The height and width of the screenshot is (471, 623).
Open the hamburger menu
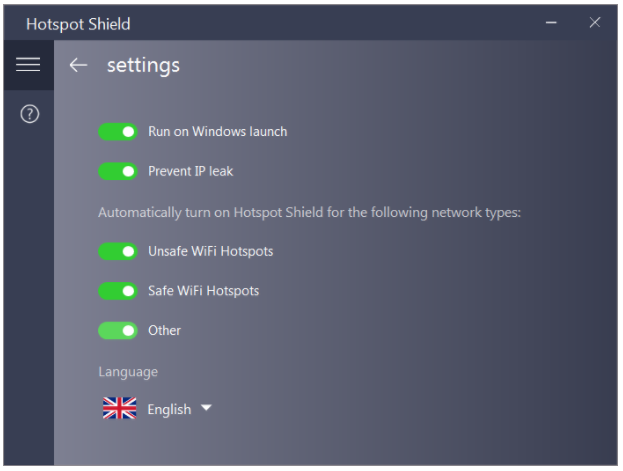pyautogui.click(x=28, y=64)
